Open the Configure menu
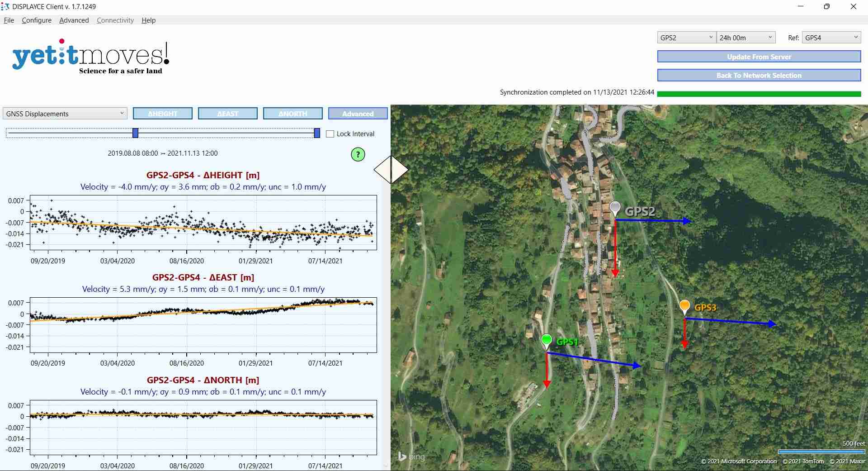The image size is (868, 471). (37, 20)
